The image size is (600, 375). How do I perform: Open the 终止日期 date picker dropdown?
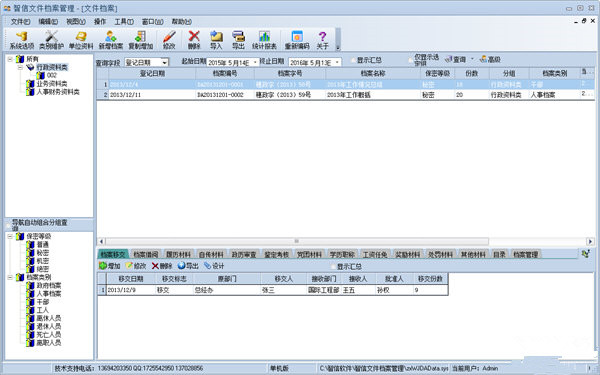pyautogui.click(x=337, y=62)
